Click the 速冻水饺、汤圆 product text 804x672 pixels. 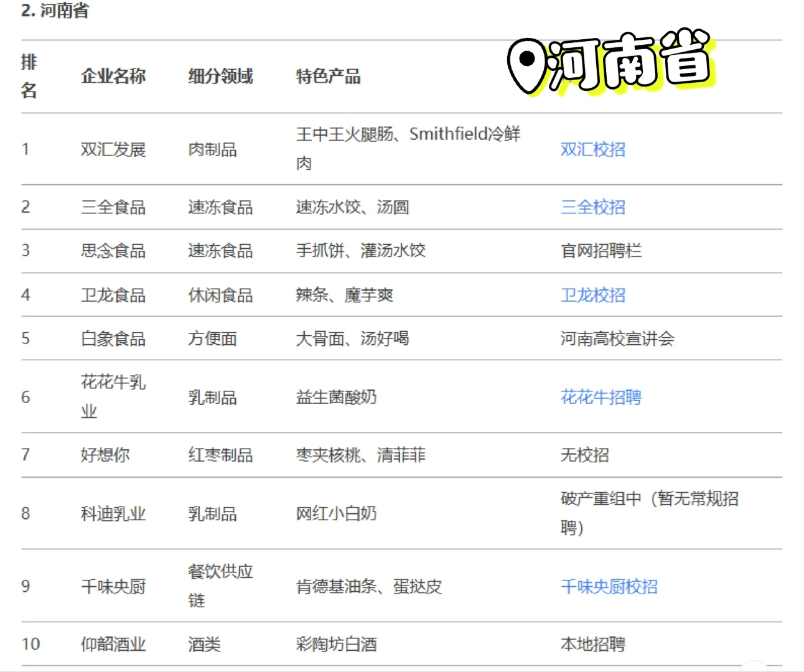click(352, 207)
